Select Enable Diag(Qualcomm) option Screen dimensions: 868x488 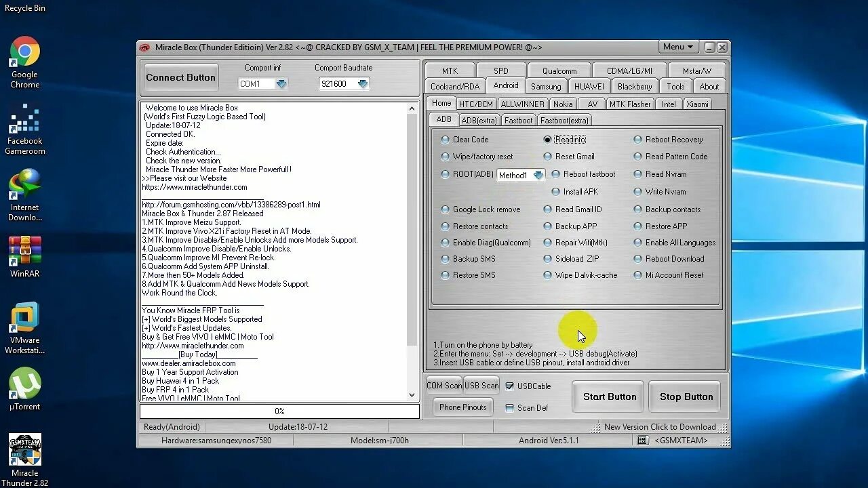pyautogui.click(x=486, y=243)
